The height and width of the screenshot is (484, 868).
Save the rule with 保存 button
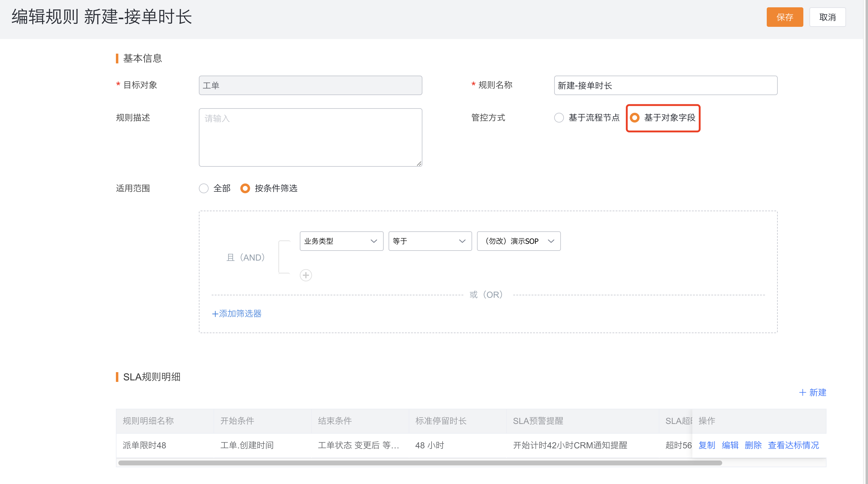pos(784,17)
